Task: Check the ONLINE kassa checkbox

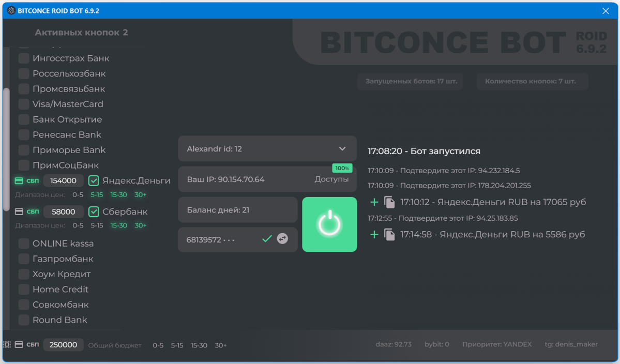Action: (x=24, y=244)
